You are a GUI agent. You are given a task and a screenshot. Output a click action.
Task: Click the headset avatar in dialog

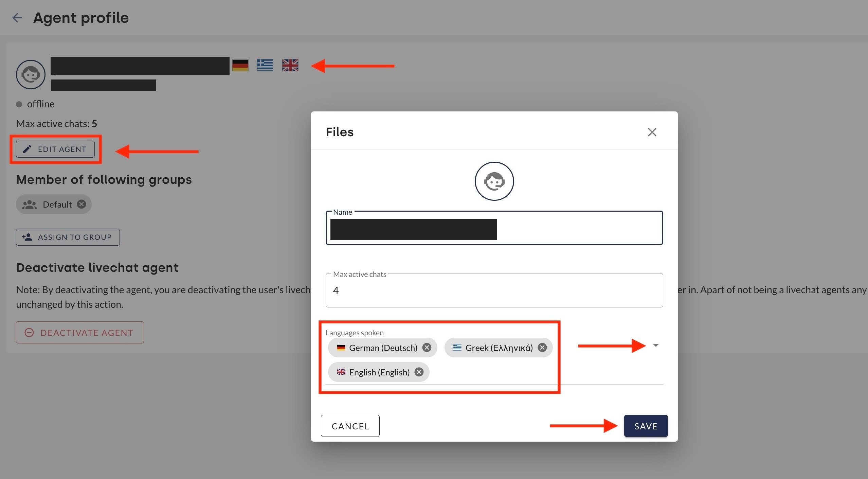tap(494, 181)
